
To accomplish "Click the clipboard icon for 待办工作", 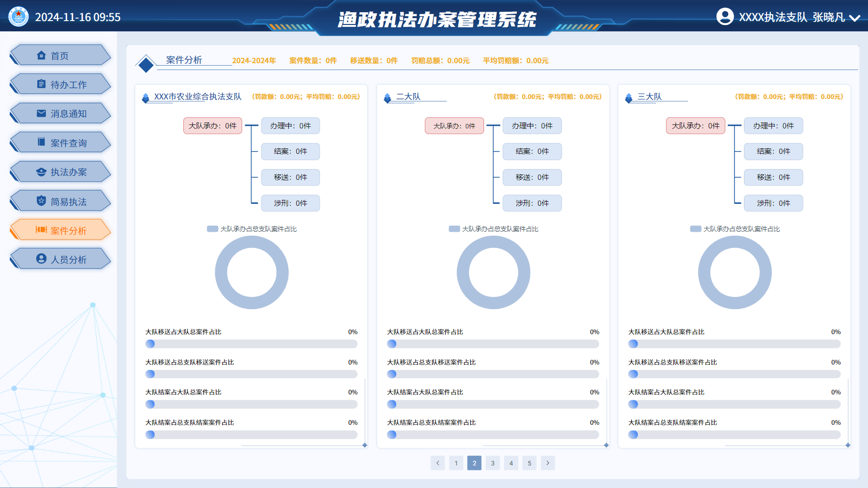I will pyautogui.click(x=42, y=84).
